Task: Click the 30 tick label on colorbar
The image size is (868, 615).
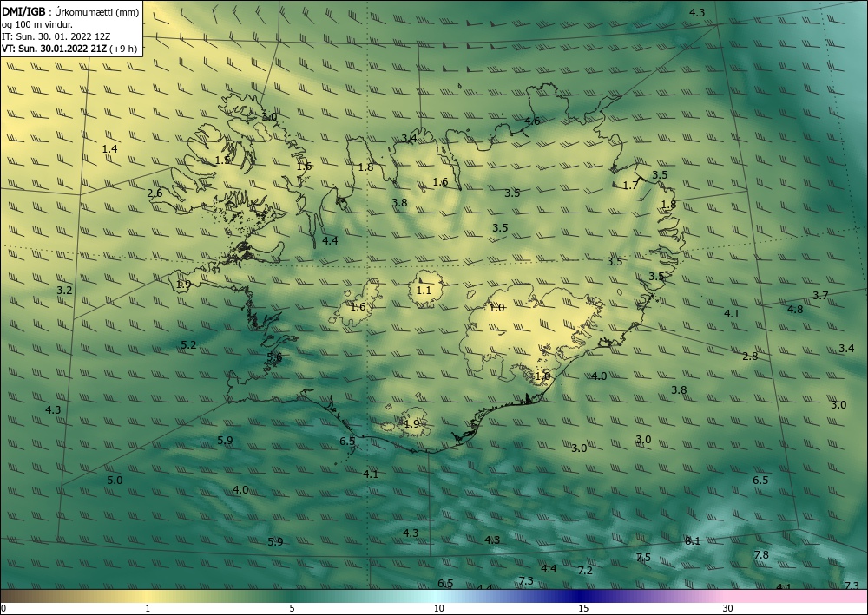Action: coord(728,608)
